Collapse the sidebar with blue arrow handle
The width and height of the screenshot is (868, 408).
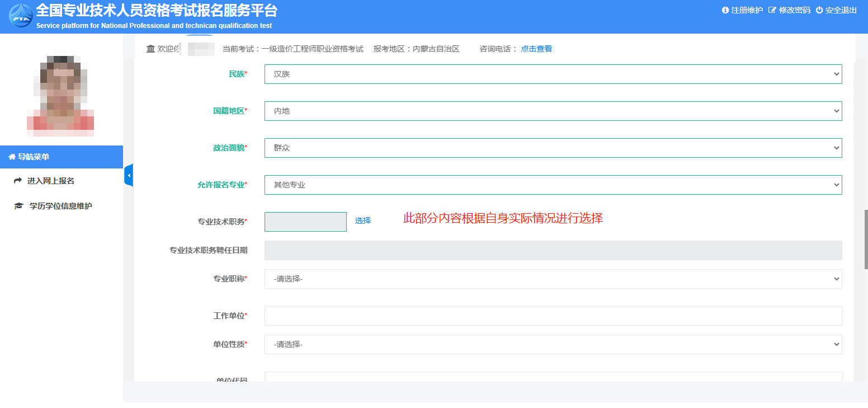pos(129,176)
